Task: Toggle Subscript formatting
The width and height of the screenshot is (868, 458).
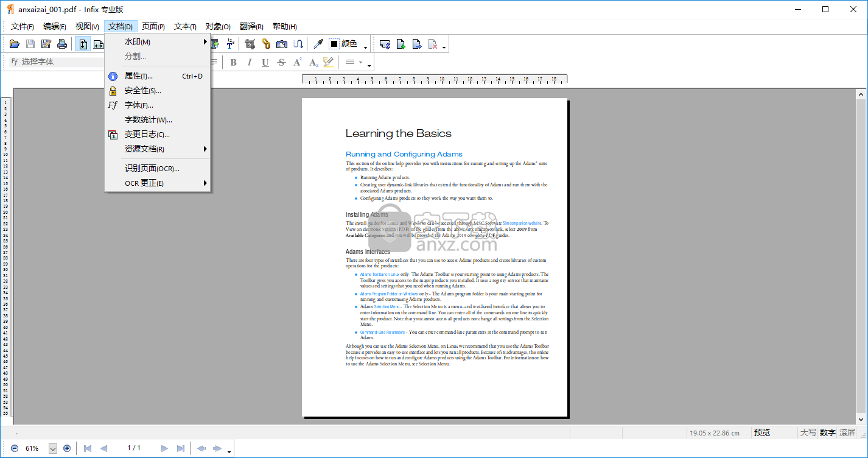Action: click(313, 62)
